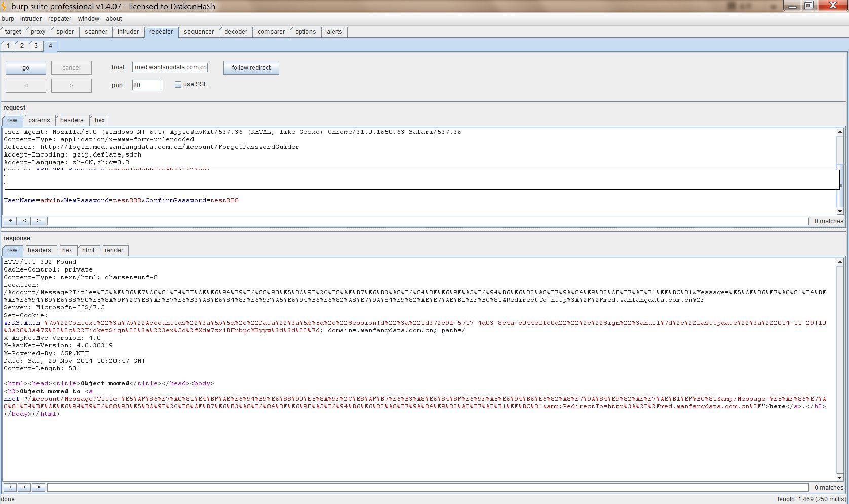Image resolution: width=849 pixels, height=504 pixels.
Task: Click request pane scroll down arrow
Action: (840, 211)
